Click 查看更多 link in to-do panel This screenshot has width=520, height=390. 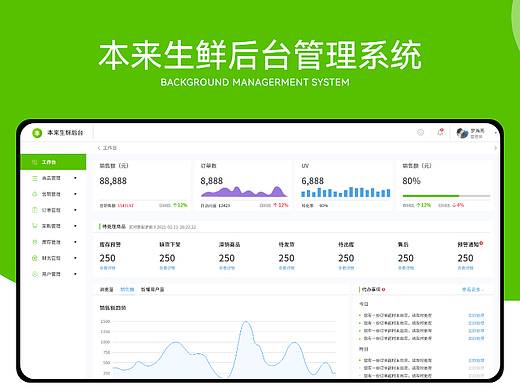473,289
